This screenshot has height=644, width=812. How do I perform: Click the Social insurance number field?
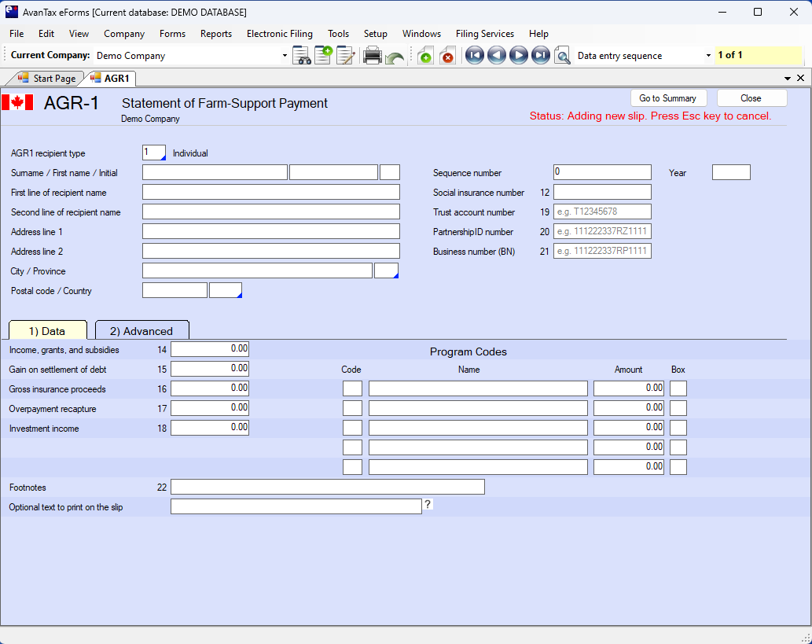coord(602,193)
